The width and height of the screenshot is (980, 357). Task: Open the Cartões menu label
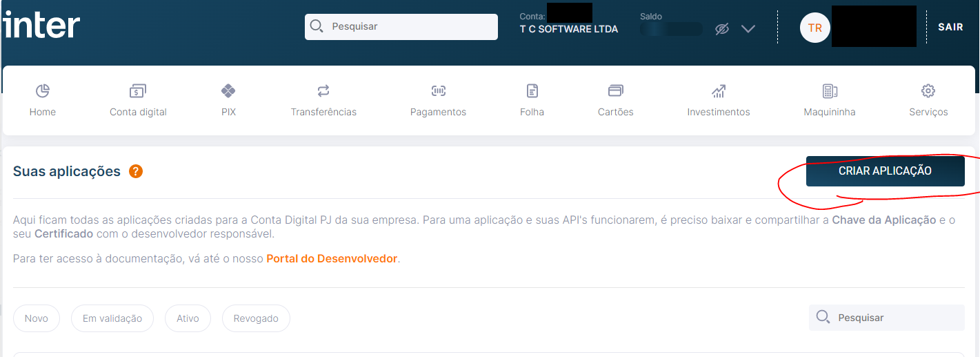(615, 112)
